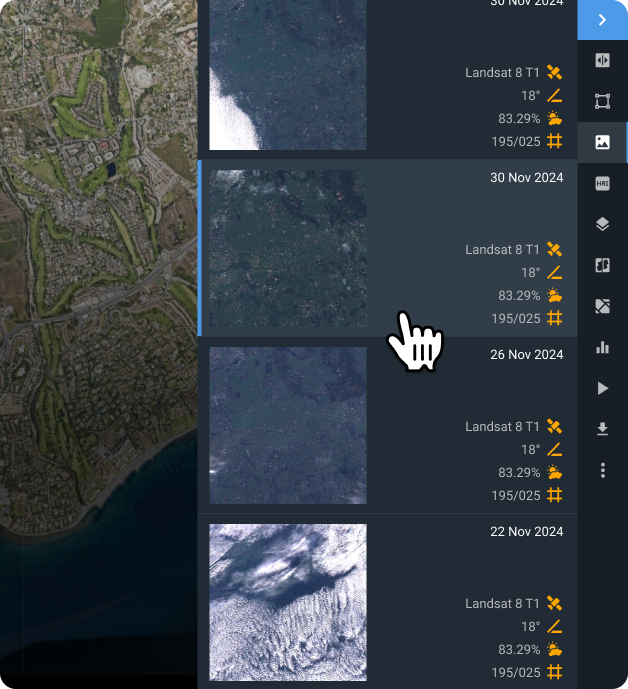Click the 83.29% value in 22 Nov 2024 card
The image size is (628, 689).
coord(519,649)
